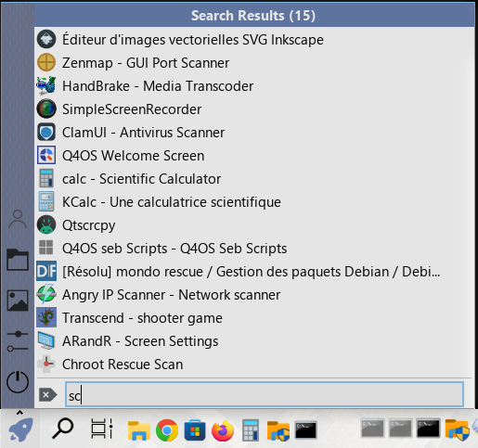Open the pictures icon in menu sidebar

pos(18,301)
